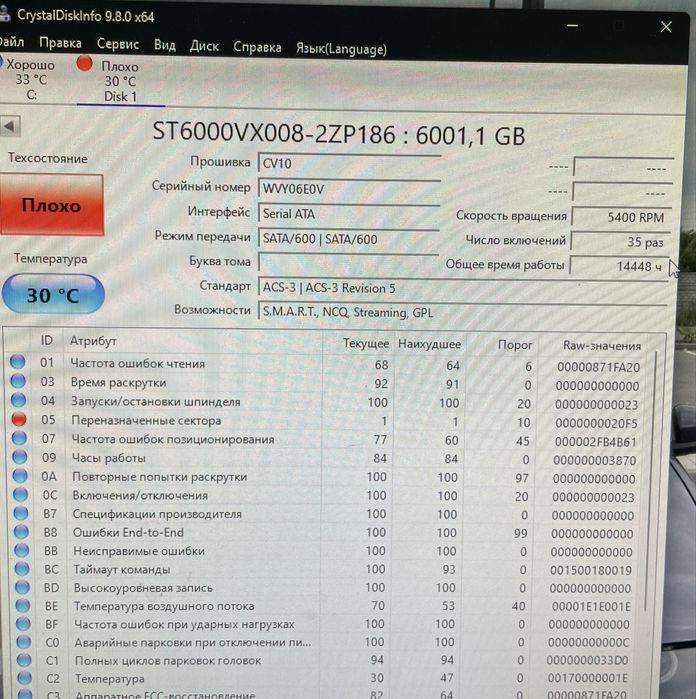Open the Язык(Language) menu
Screen dimensions: 696x699
click(341, 49)
